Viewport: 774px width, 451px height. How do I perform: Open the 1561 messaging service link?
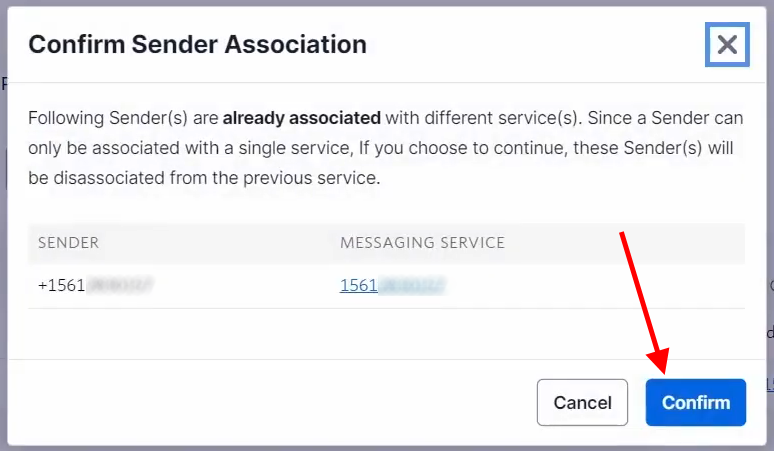coord(392,285)
